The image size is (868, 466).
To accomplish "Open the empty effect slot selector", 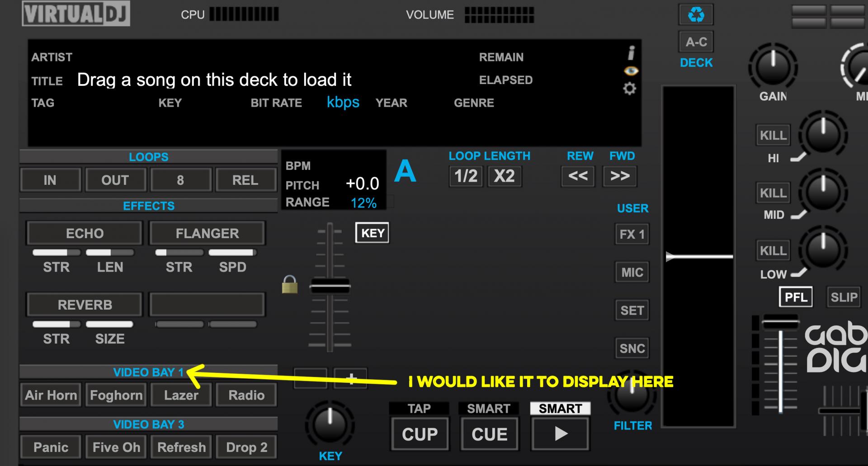I will [207, 305].
